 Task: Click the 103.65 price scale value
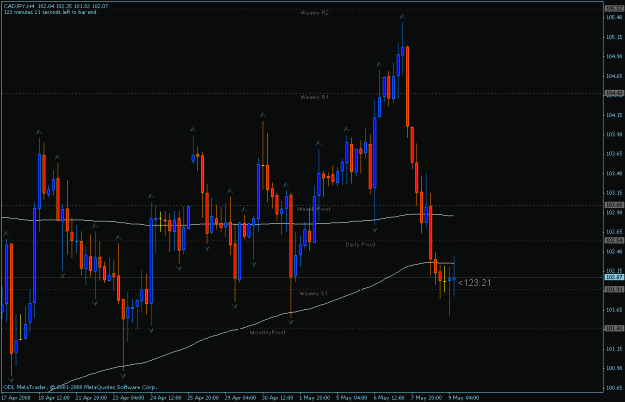point(614,154)
